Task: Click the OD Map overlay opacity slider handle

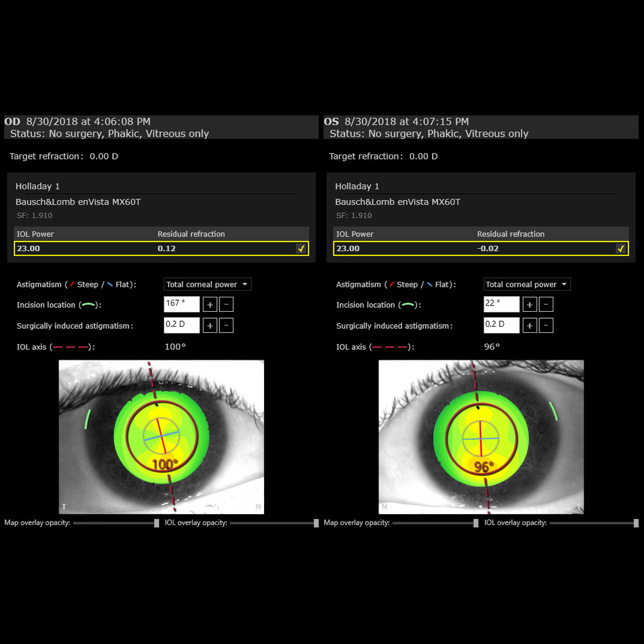Action: [157, 523]
